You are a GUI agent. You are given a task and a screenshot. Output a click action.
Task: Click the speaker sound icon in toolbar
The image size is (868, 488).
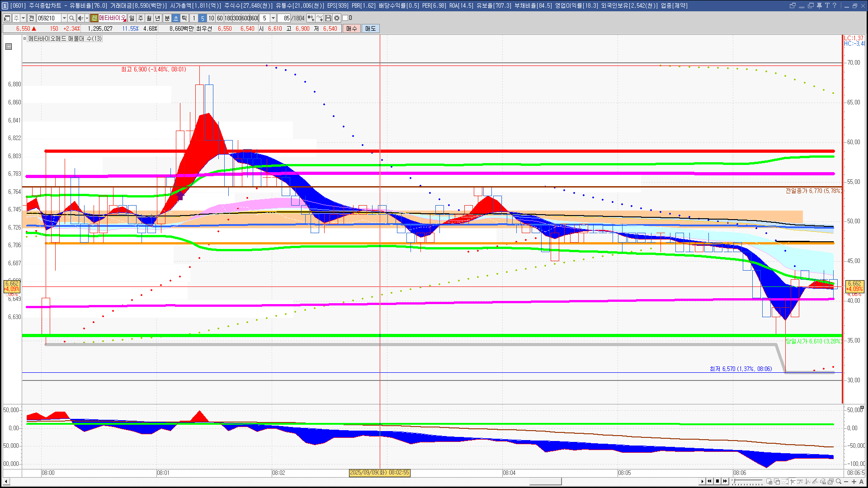80,18
